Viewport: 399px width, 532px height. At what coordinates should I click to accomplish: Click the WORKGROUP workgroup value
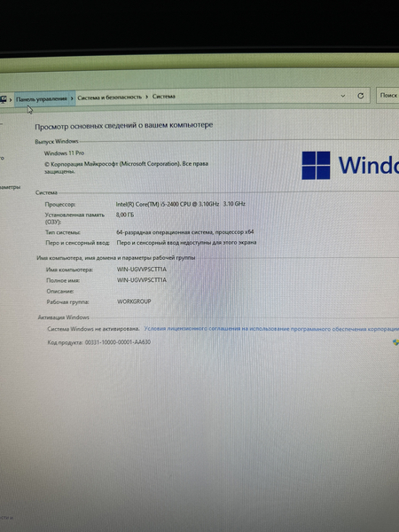coord(134,301)
